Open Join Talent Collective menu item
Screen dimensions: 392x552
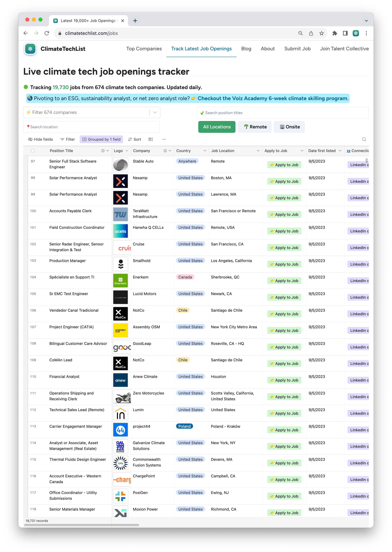(x=344, y=49)
